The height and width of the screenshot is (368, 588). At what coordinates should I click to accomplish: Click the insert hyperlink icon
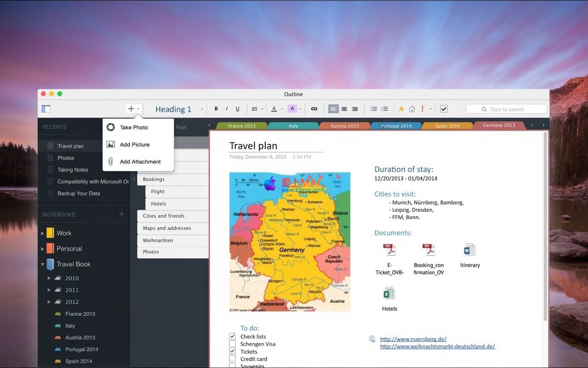click(x=314, y=109)
